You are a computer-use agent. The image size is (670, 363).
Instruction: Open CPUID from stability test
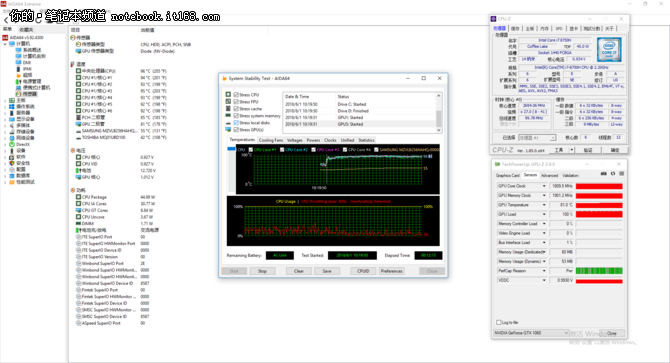(363, 271)
